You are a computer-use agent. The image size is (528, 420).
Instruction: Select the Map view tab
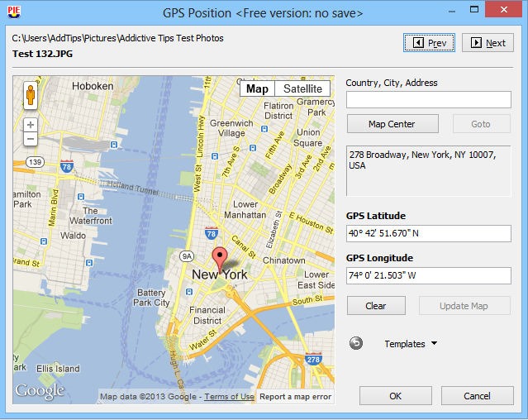pos(257,88)
